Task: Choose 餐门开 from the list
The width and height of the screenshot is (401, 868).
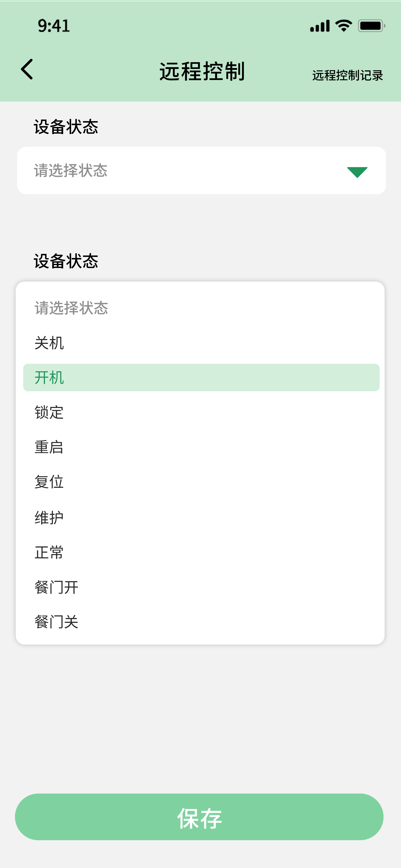Action: [x=56, y=587]
